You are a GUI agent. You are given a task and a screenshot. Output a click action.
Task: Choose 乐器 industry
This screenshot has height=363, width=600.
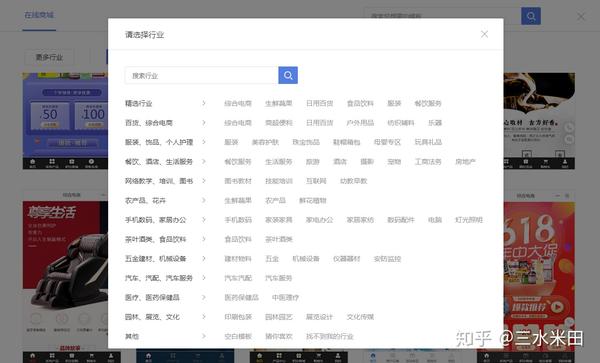point(435,123)
